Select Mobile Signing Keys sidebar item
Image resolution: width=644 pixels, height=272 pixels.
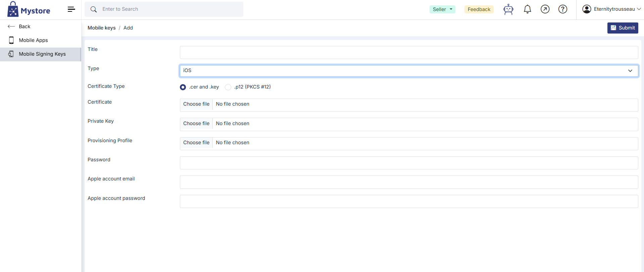[42, 54]
